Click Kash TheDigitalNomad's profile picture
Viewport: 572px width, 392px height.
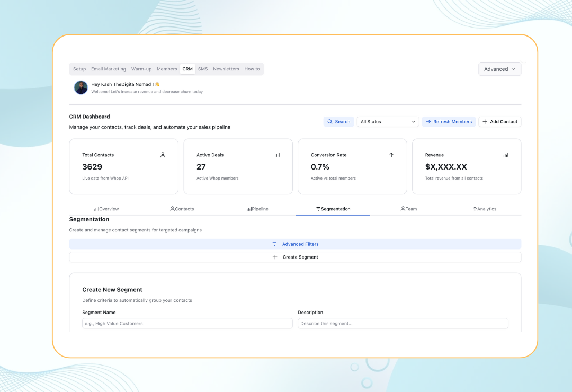81,87
